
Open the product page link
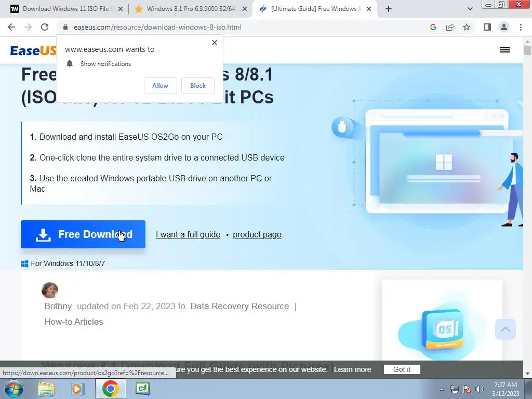tap(257, 234)
